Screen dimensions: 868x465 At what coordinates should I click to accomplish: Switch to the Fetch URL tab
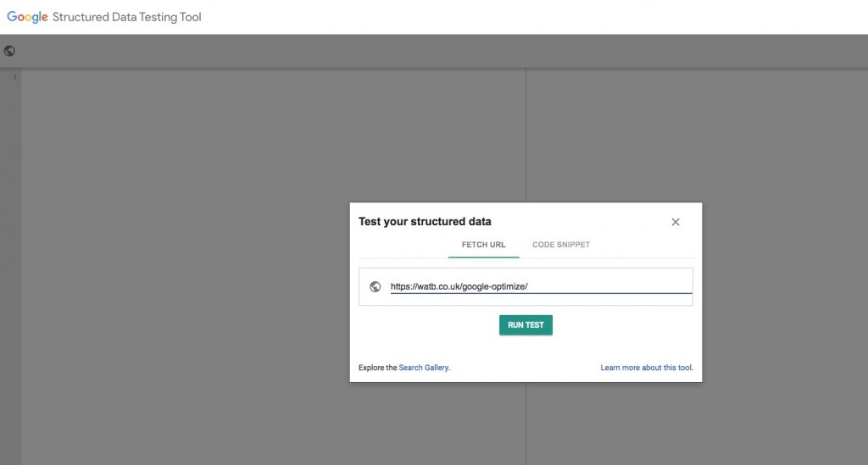tap(483, 245)
